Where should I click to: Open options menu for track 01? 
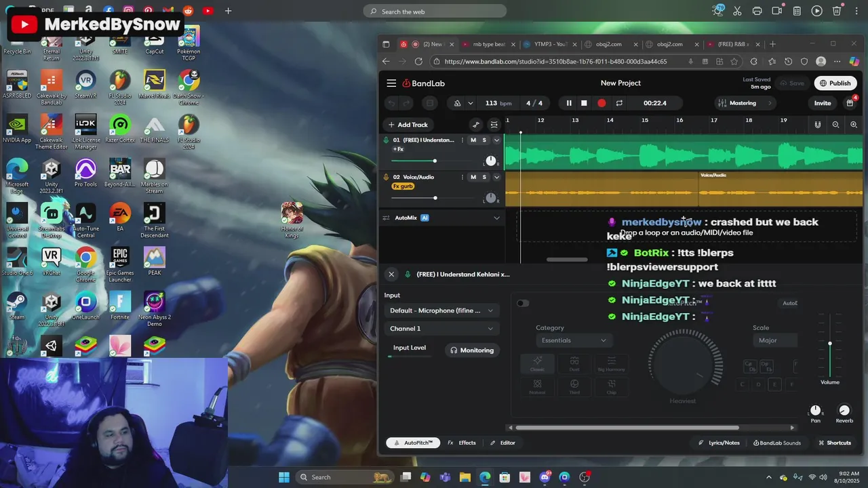coord(462,140)
